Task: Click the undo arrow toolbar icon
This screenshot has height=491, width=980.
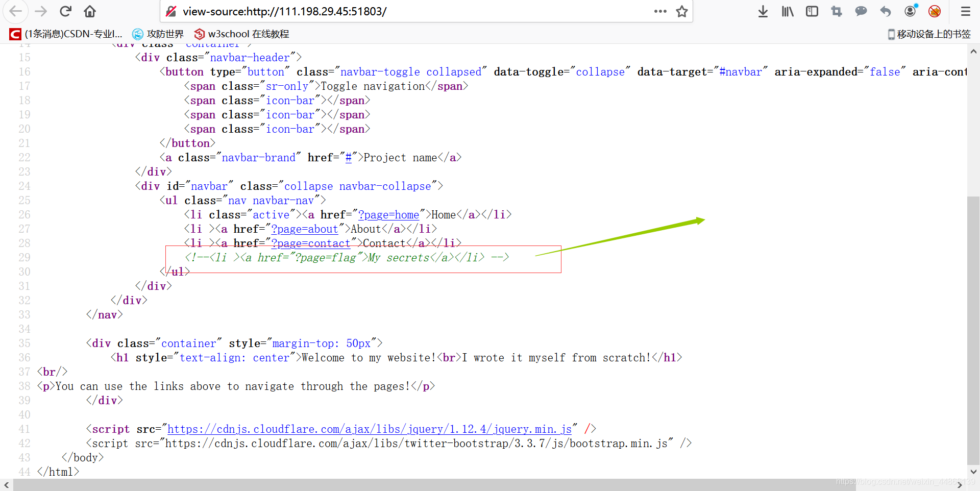Action: click(x=886, y=11)
